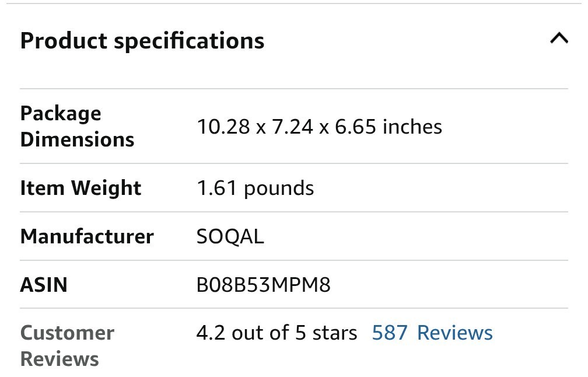Click the 10.28 x 7.24 x 6.65 inches value

click(x=320, y=127)
